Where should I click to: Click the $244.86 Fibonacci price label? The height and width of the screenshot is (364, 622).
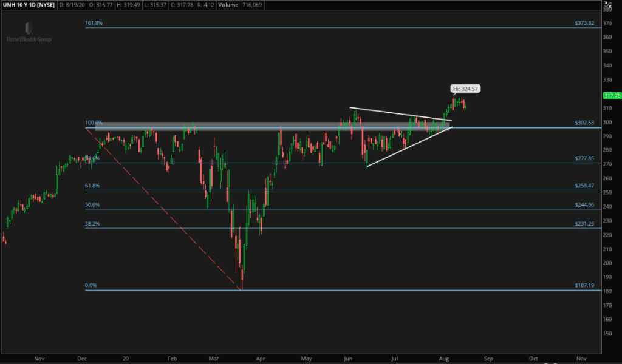[584, 205]
